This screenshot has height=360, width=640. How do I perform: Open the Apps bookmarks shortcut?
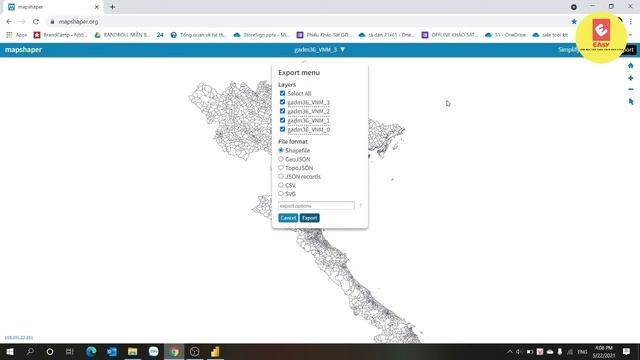[17, 35]
